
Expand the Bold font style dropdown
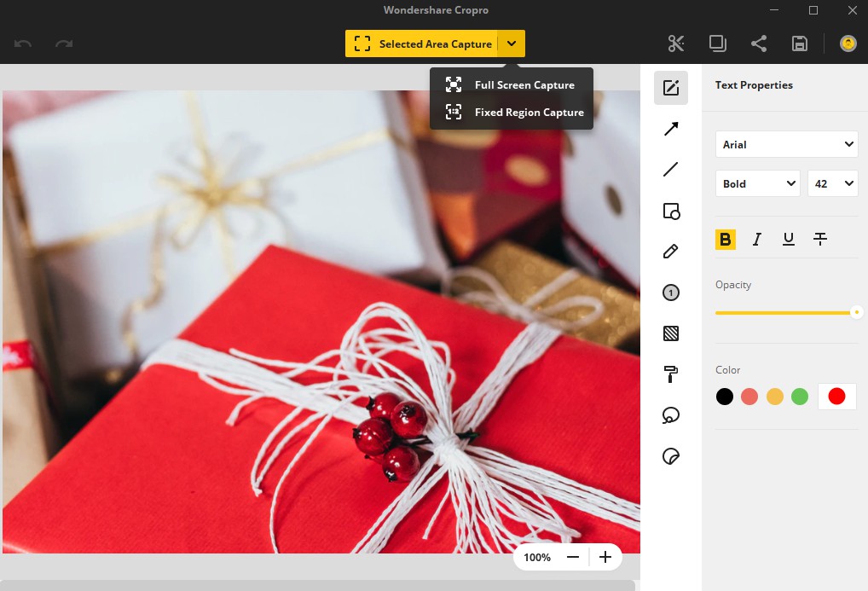coord(757,183)
